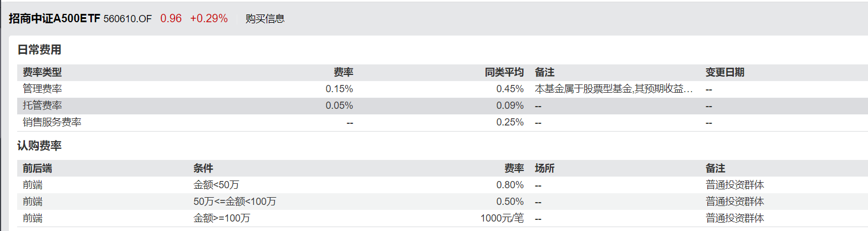
Task: Click the 日常费用 section heading
Action: coord(39,49)
